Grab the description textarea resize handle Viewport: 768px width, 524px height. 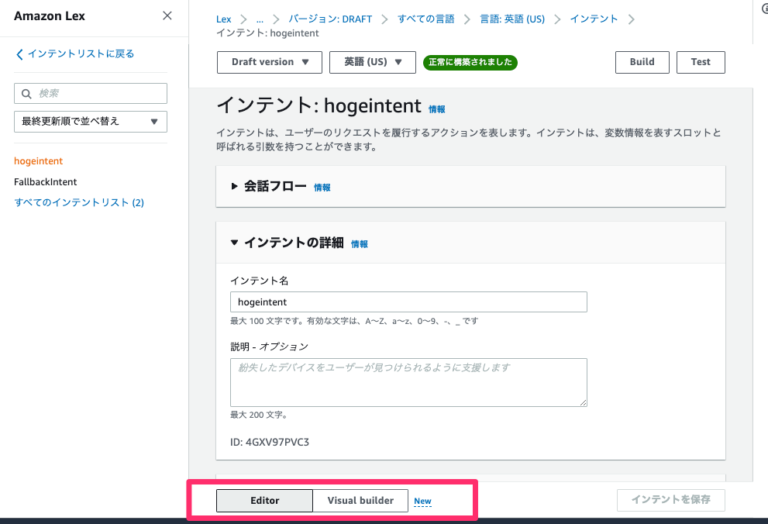(583, 403)
